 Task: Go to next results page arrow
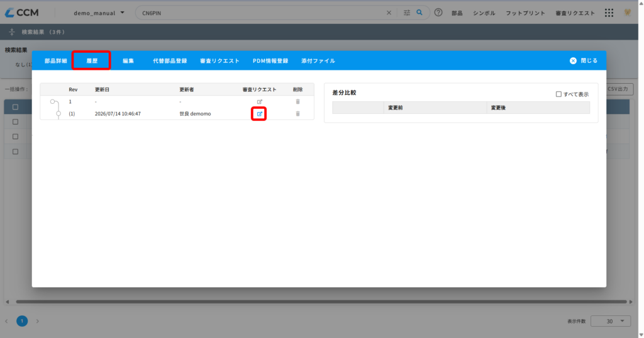37,321
